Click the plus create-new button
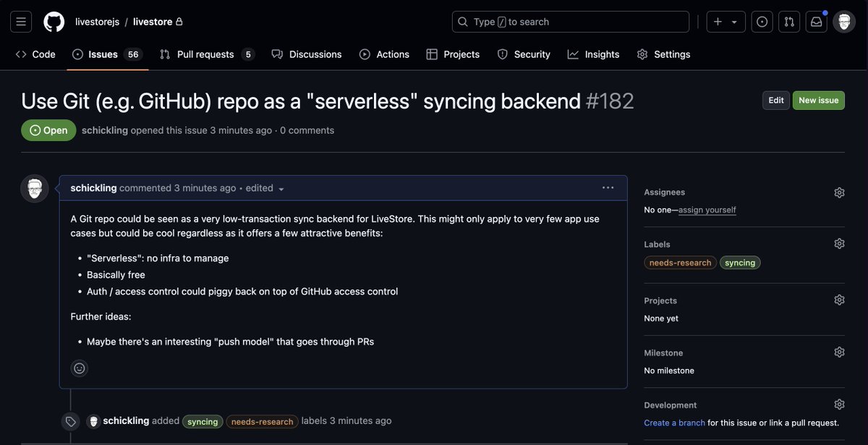Viewport: 868px width, 445px height. (x=718, y=22)
